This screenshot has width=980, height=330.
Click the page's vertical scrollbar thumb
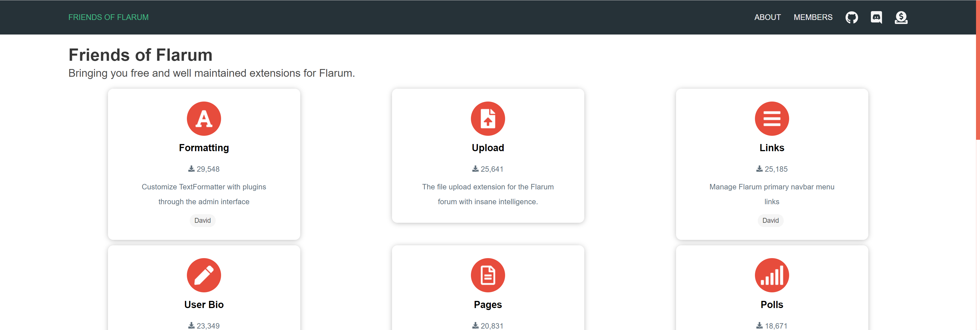(x=978, y=70)
